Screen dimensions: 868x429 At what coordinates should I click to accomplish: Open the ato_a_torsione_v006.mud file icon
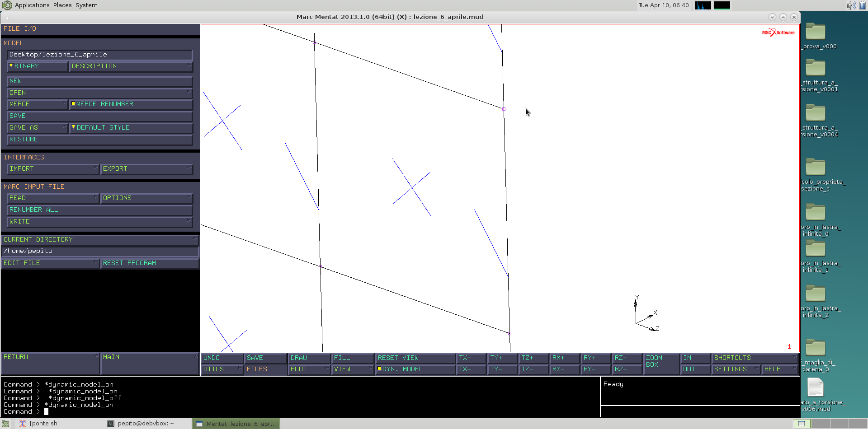coord(816,387)
